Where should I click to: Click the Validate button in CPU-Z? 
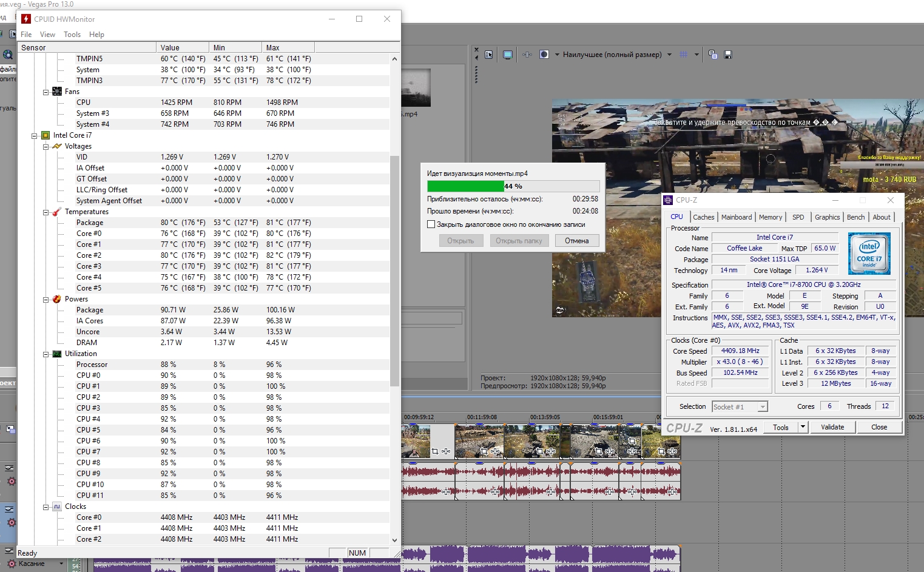click(832, 427)
